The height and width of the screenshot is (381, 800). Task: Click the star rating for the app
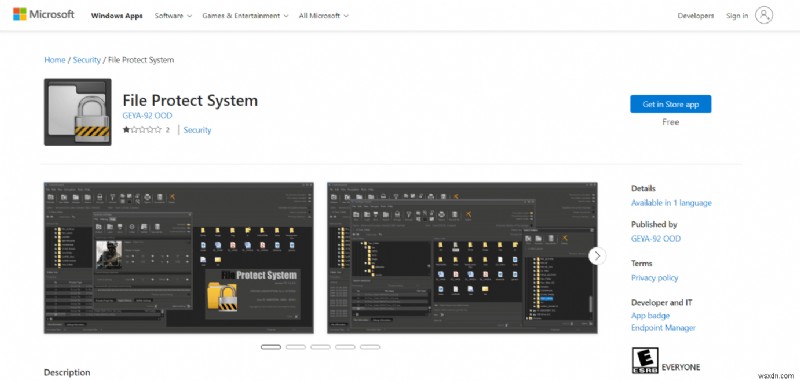(142, 130)
